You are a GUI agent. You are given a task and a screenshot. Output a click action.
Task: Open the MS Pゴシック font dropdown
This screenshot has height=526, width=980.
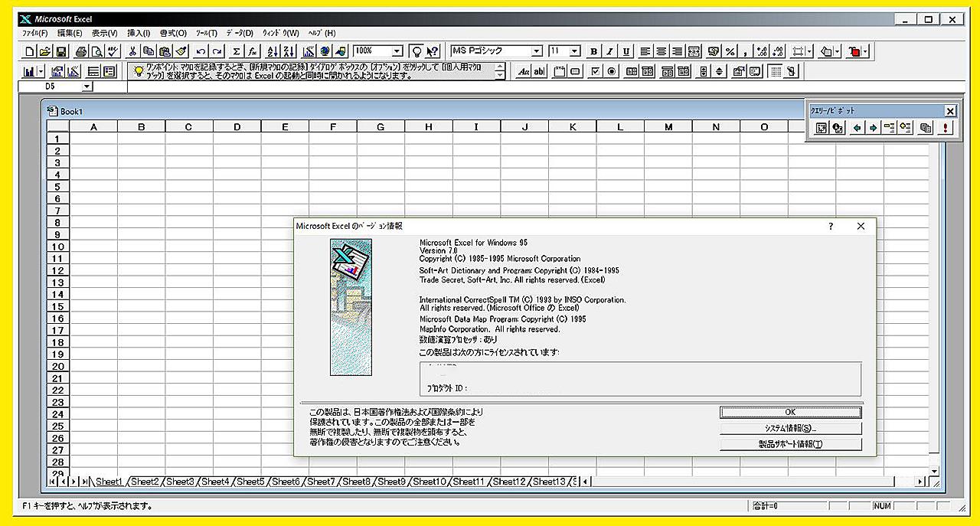pos(537,51)
